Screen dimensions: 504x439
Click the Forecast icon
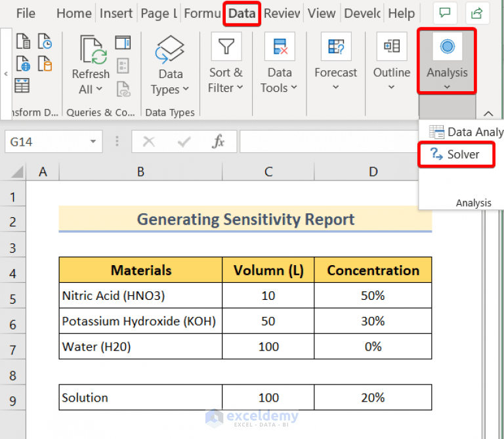point(336,47)
